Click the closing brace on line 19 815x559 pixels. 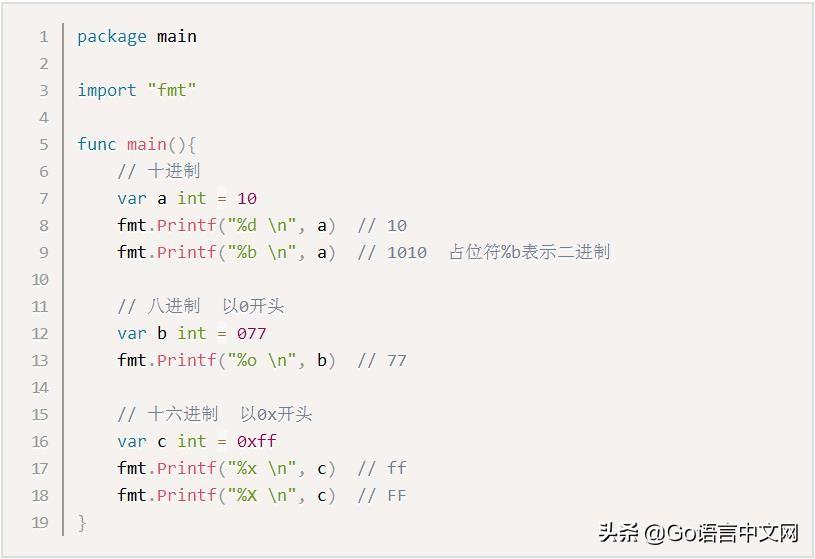pyautogui.click(x=82, y=523)
